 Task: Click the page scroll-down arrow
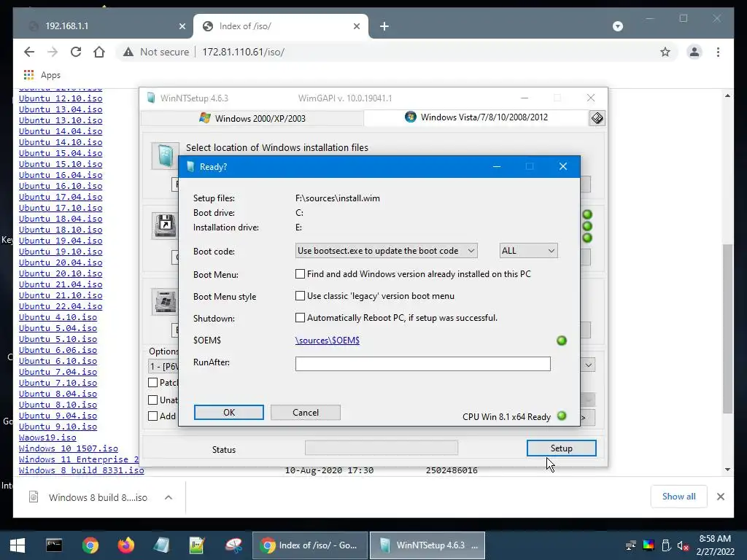[727, 470]
